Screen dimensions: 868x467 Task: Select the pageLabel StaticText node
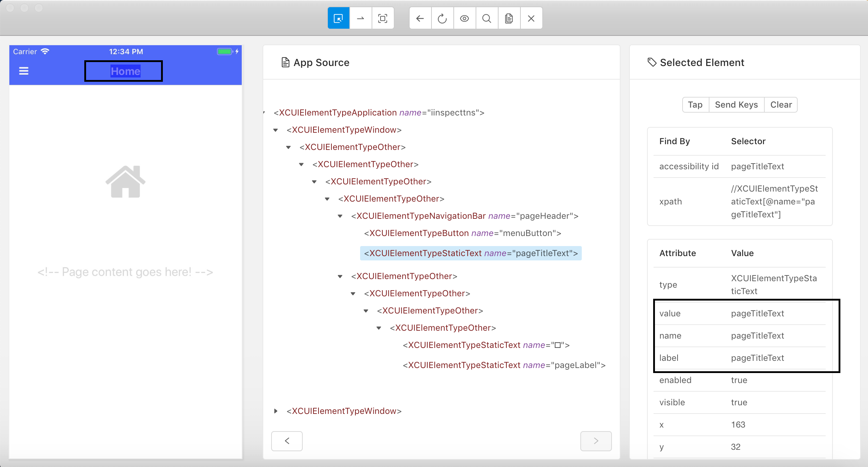pyautogui.click(x=504, y=365)
